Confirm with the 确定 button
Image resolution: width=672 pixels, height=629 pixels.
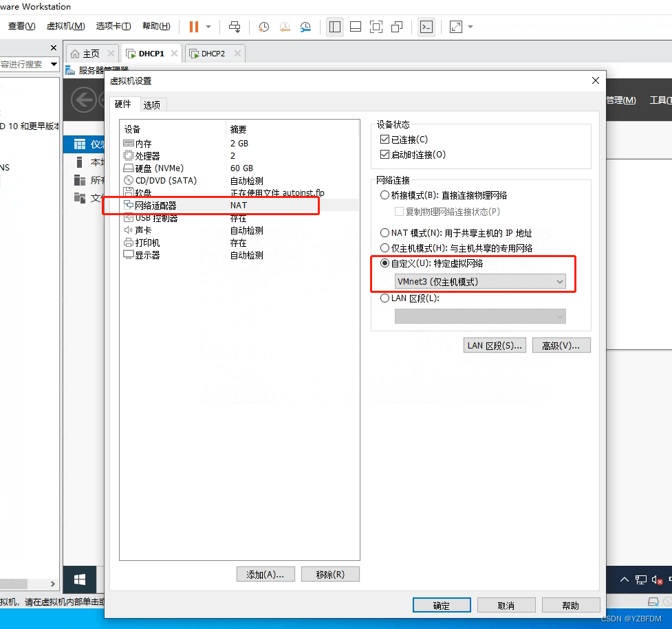(x=442, y=606)
